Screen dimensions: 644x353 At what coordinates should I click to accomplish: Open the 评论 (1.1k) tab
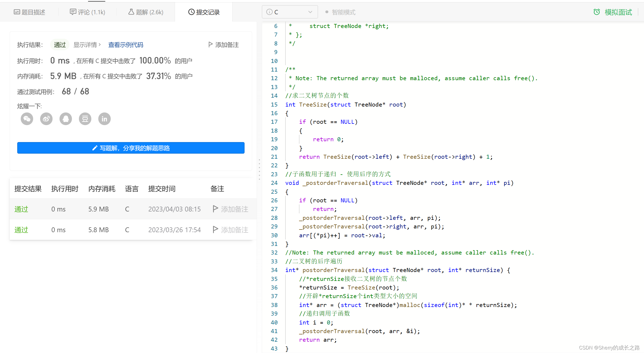pyautogui.click(x=87, y=12)
